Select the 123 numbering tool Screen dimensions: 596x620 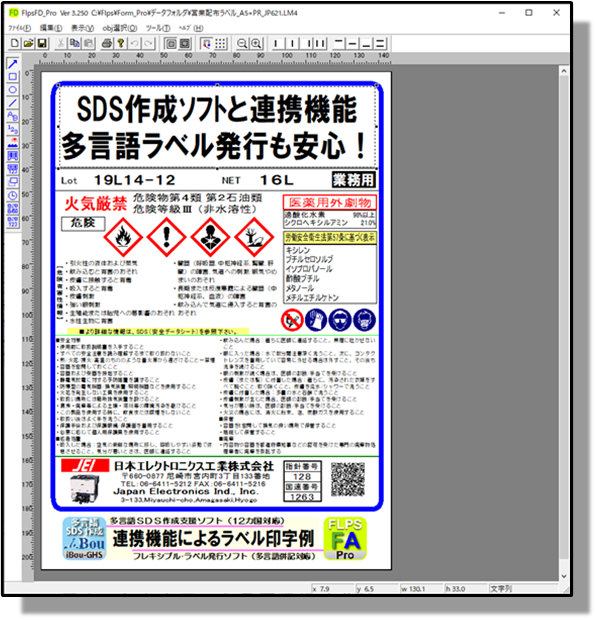pos(13,129)
